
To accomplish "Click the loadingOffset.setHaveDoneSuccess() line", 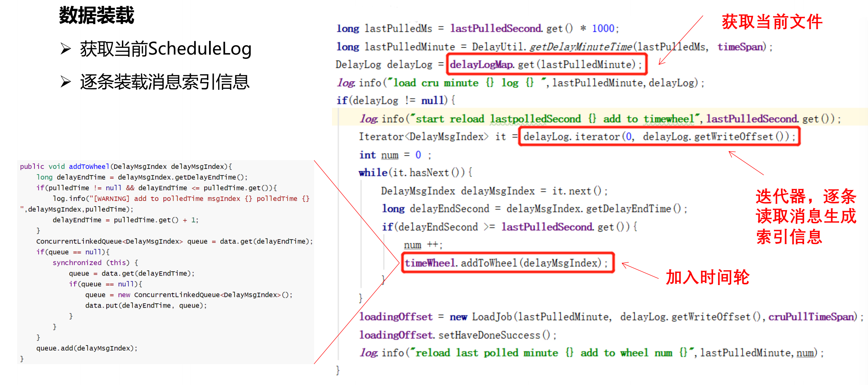I will click(x=457, y=335).
